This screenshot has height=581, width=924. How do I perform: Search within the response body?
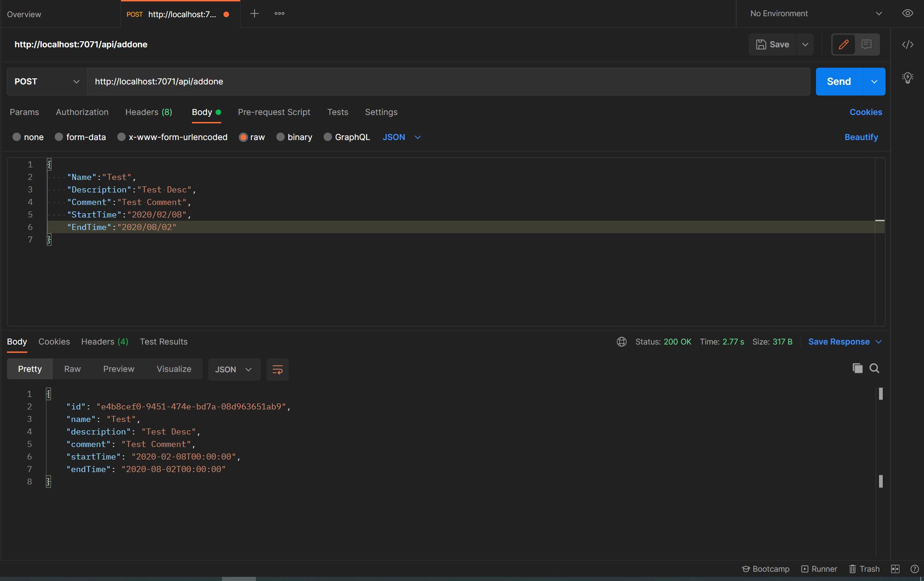874,368
